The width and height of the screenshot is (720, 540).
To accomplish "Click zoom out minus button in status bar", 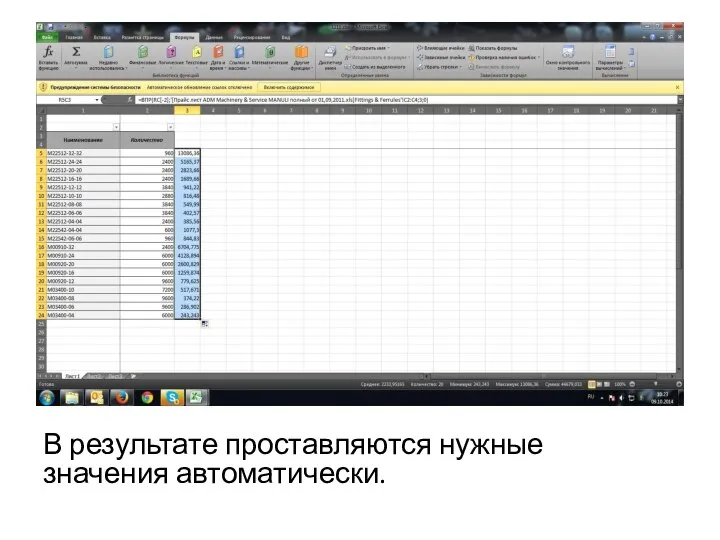I will coord(632,384).
